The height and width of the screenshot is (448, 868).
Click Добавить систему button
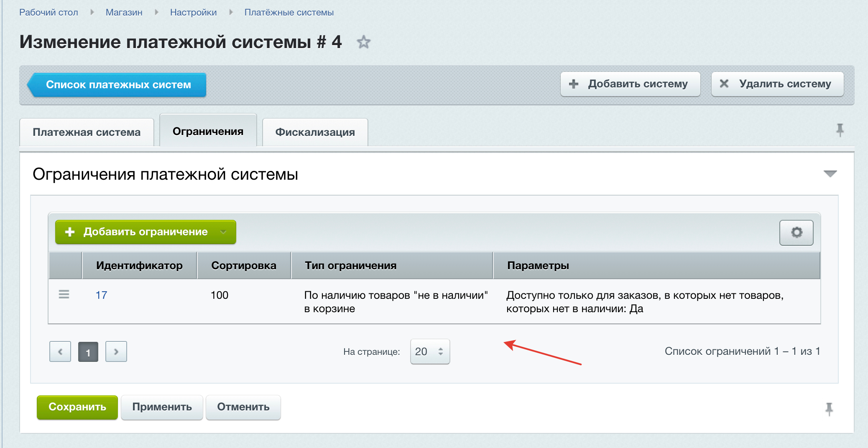(630, 84)
